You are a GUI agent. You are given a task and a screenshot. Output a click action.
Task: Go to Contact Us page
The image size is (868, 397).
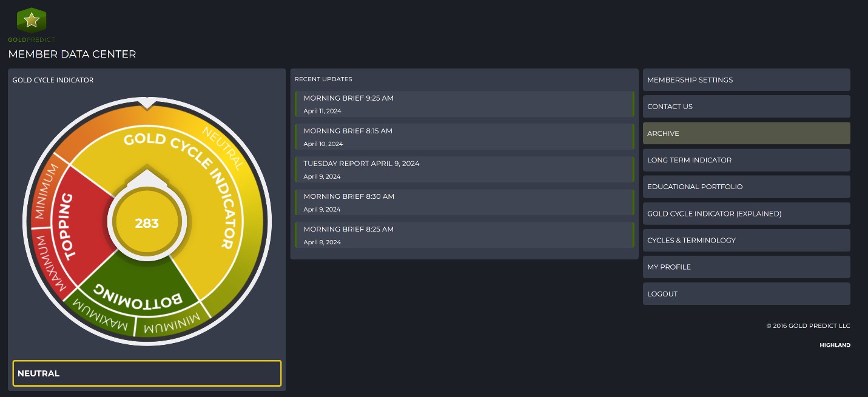point(747,107)
